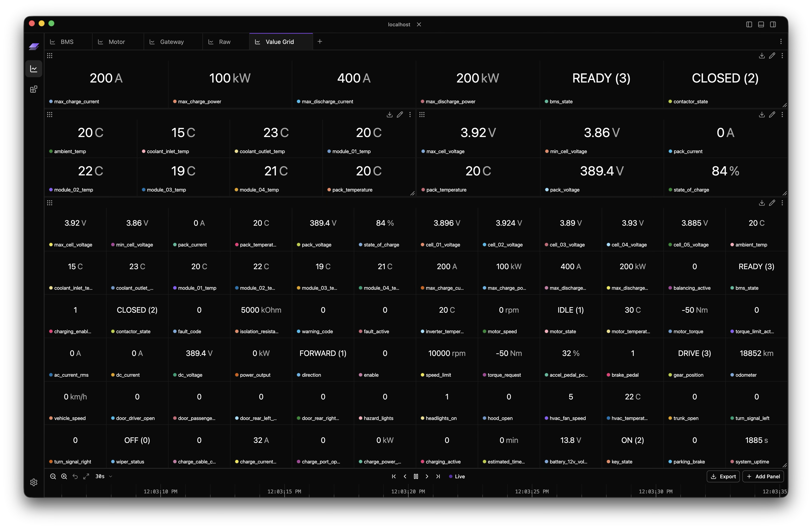
Task: Switch to the Gateway tab
Action: pos(172,42)
